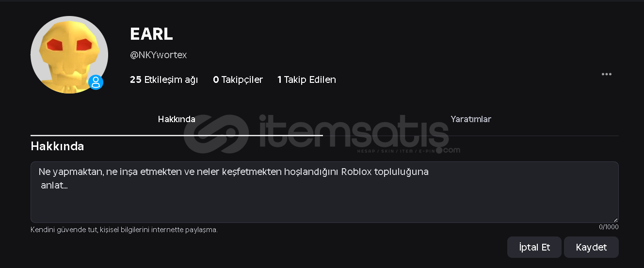Open the 25 Etkileşim ağı list
The height and width of the screenshot is (268, 644).
tap(164, 79)
